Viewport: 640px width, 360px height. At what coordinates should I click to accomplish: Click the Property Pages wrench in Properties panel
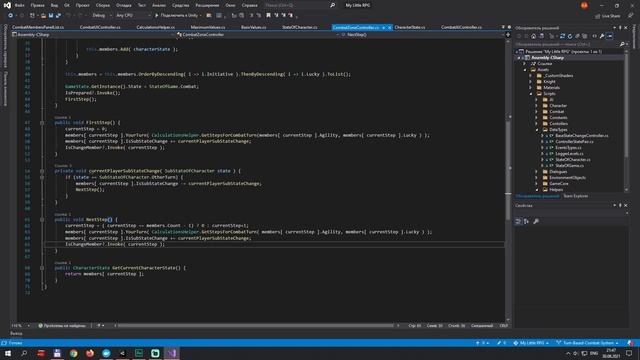(x=536, y=221)
